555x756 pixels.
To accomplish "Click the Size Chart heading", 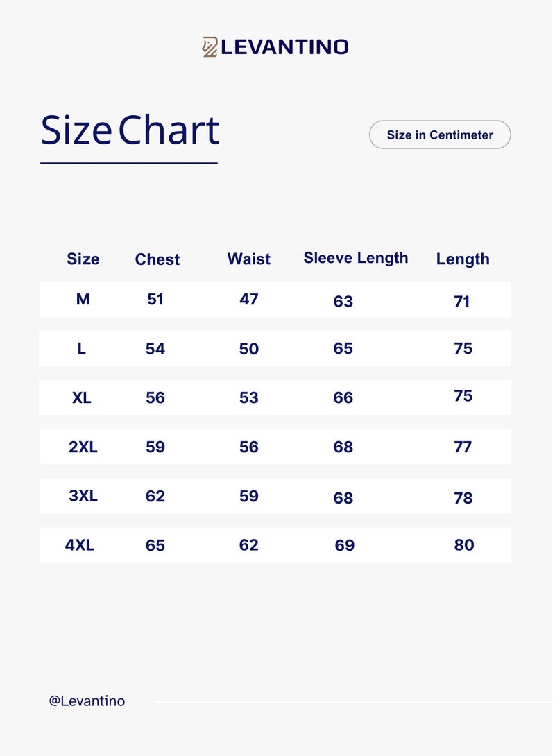I will (x=130, y=130).
